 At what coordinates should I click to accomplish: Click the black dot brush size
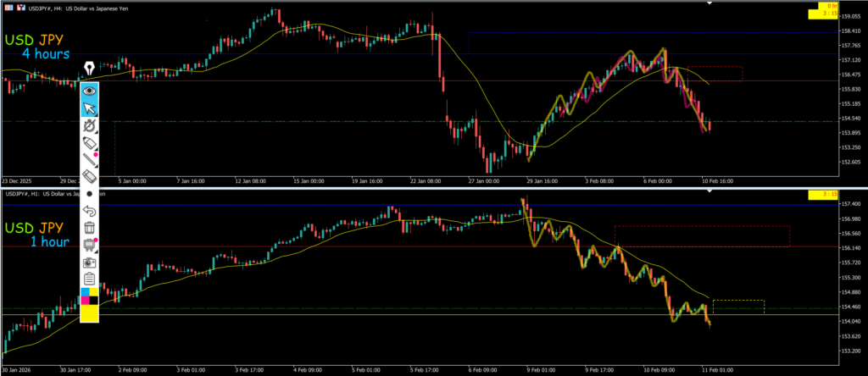point(89,194)
